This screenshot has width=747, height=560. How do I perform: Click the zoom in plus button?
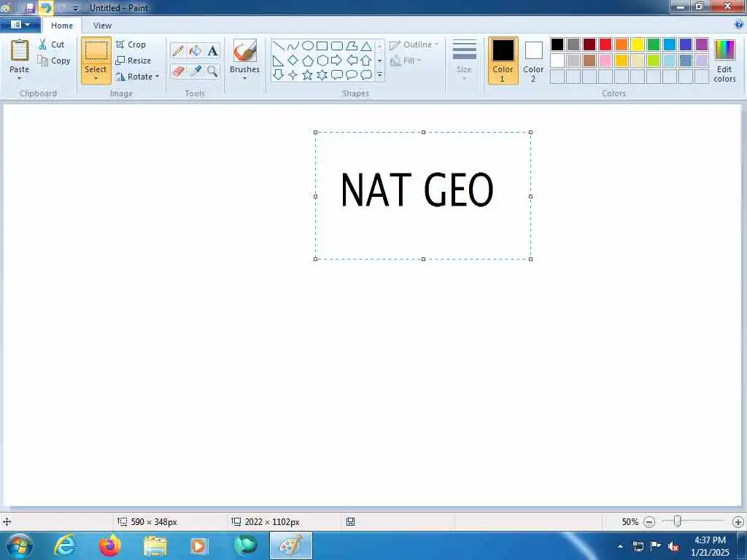click(738, 522)
